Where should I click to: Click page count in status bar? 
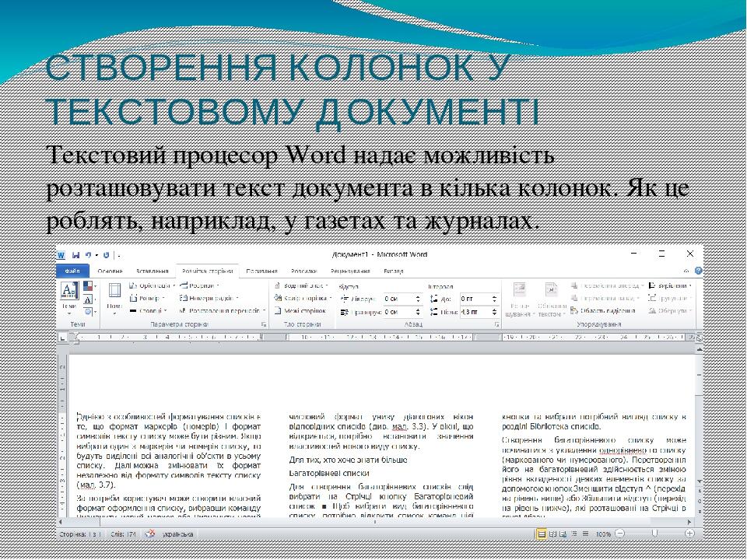[80, 534]
